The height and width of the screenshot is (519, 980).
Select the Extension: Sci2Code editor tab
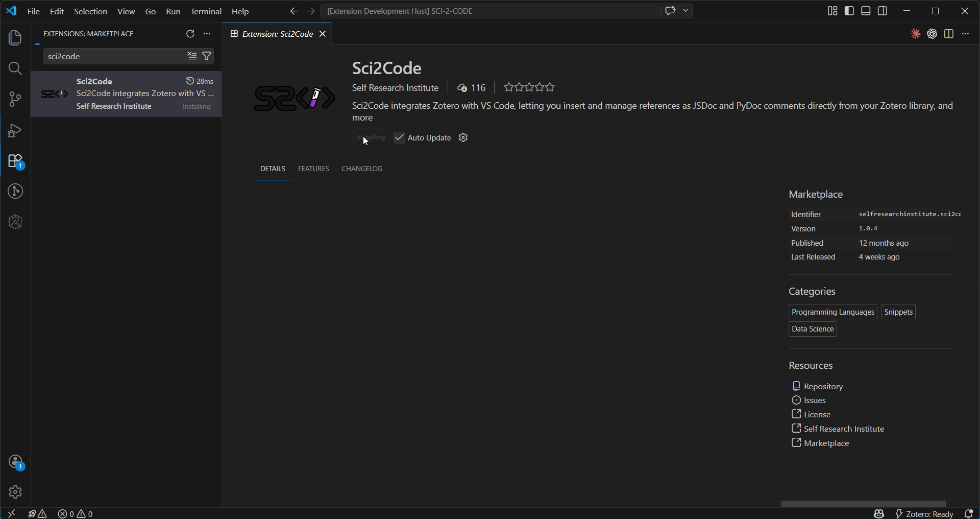[277, 34]
